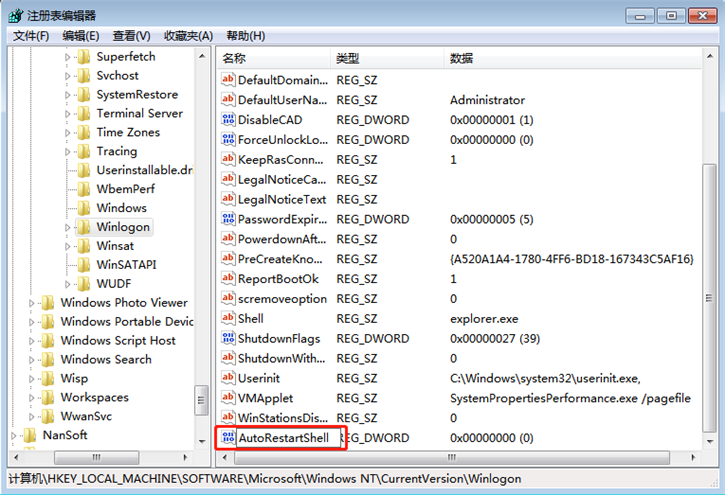Expand the NanSoft registry key
The image size is (725, 495).
(15, 436)
